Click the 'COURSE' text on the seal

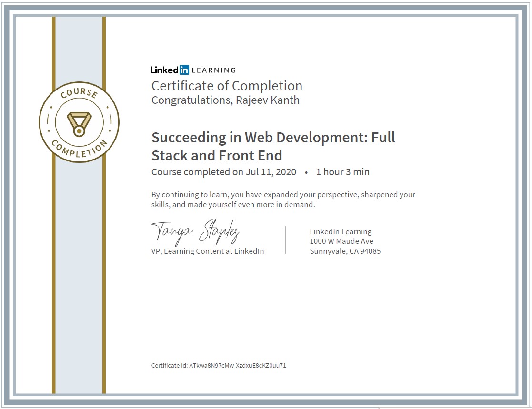point(79,93)
